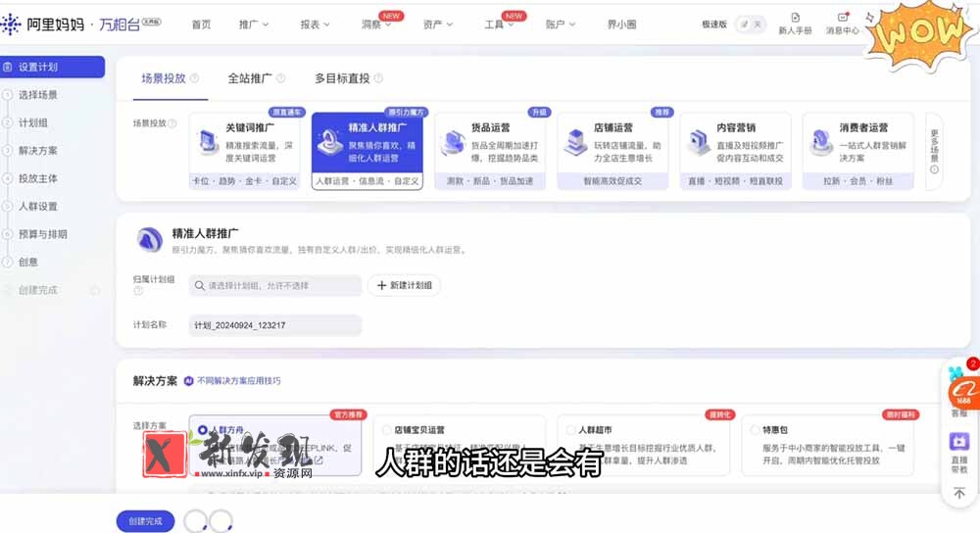
Task: Click help icon beside 场景投放 tab
Action: click(x=194, y=78)
